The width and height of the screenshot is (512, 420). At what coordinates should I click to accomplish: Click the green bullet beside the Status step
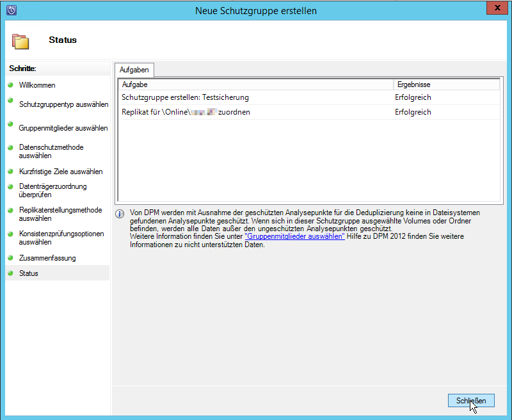[10, 273]
